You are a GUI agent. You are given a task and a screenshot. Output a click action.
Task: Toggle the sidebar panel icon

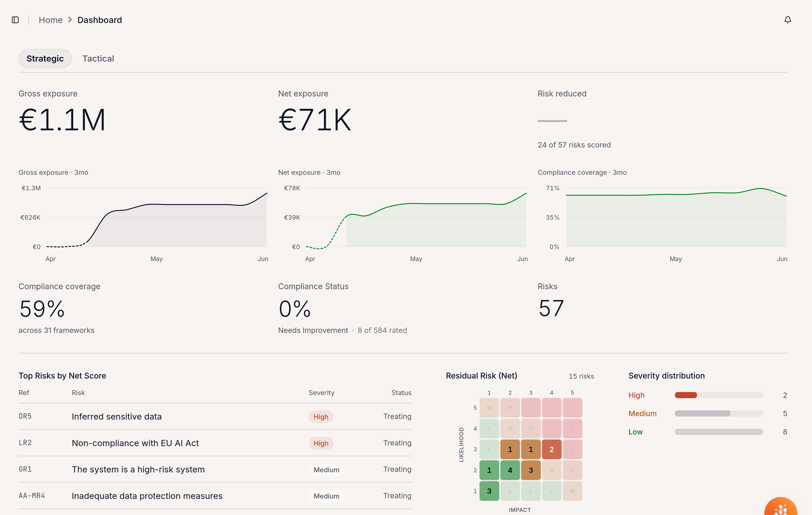click(x=15, y=20)
